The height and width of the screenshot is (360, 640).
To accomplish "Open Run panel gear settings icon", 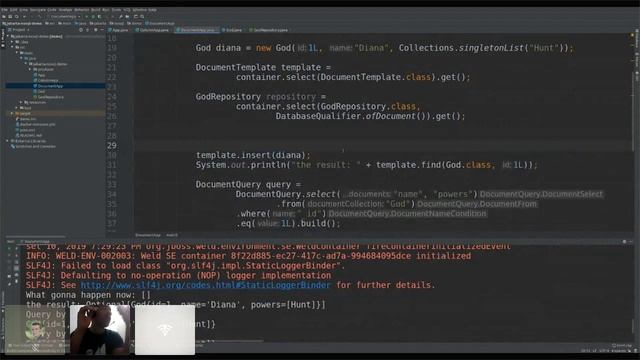I will 624,241.
